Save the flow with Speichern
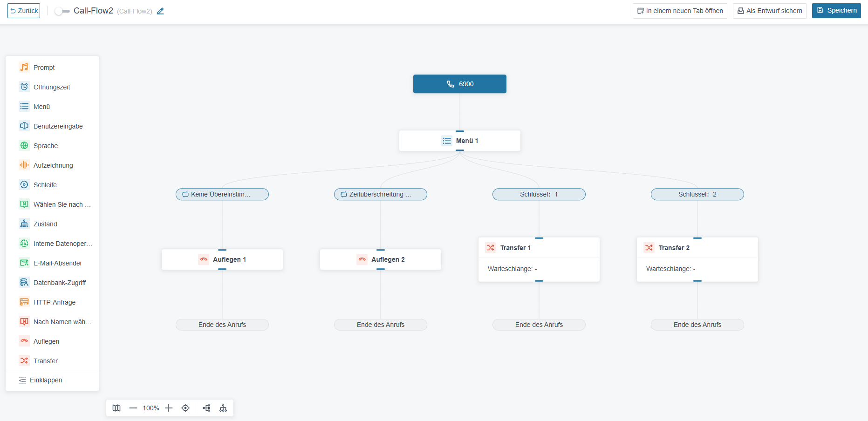The height and width of the screenshot is (421, 868). coord(836,11)
